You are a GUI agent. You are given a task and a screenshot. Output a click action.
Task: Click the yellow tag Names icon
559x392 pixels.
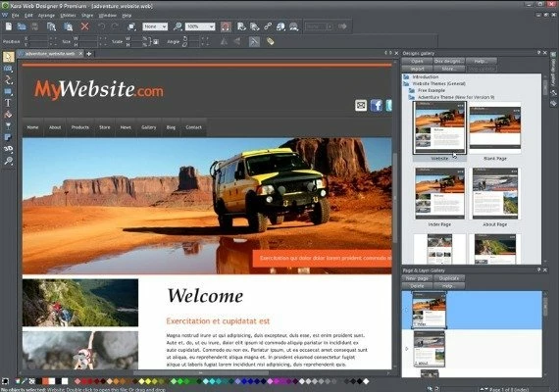271,42
